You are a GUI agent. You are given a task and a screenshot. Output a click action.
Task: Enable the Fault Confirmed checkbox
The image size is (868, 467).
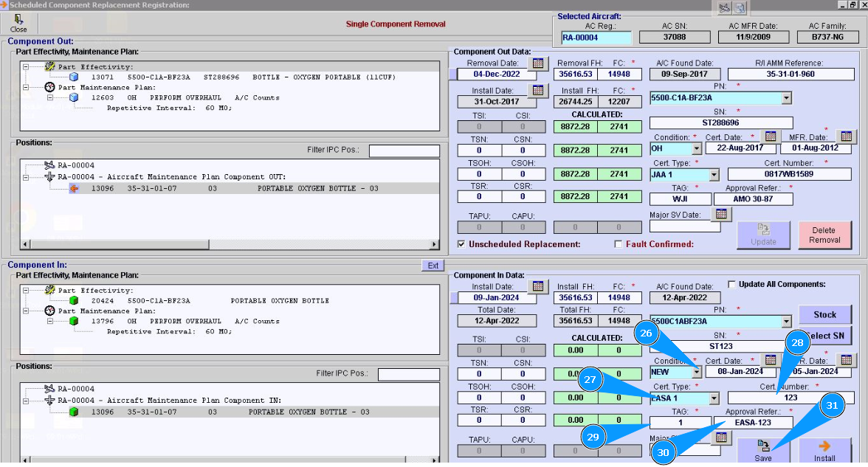click(x=619, y=244)
